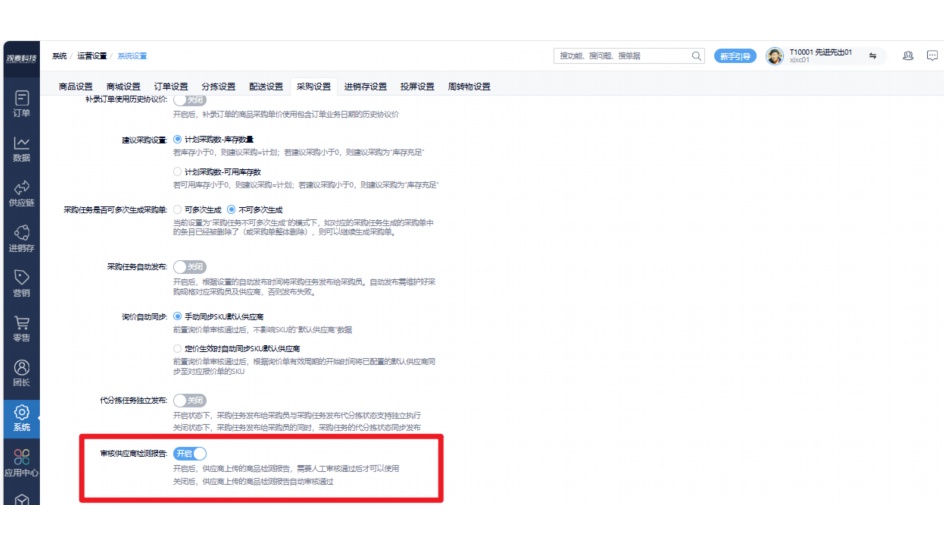
Task: Disable the 审核供应商检测报告 toggle switch
Action: tap(190, 454)
